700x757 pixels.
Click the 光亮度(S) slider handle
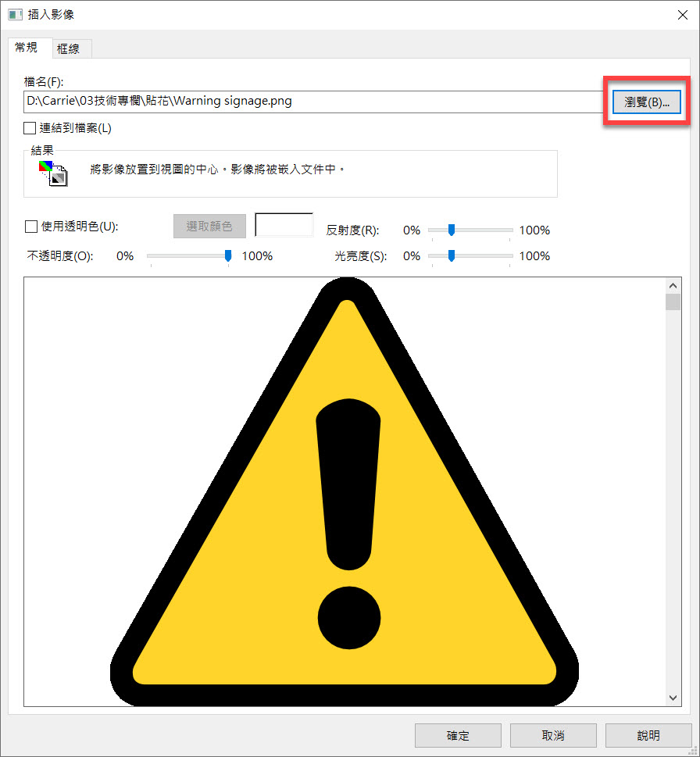click(x=452, y=255)
